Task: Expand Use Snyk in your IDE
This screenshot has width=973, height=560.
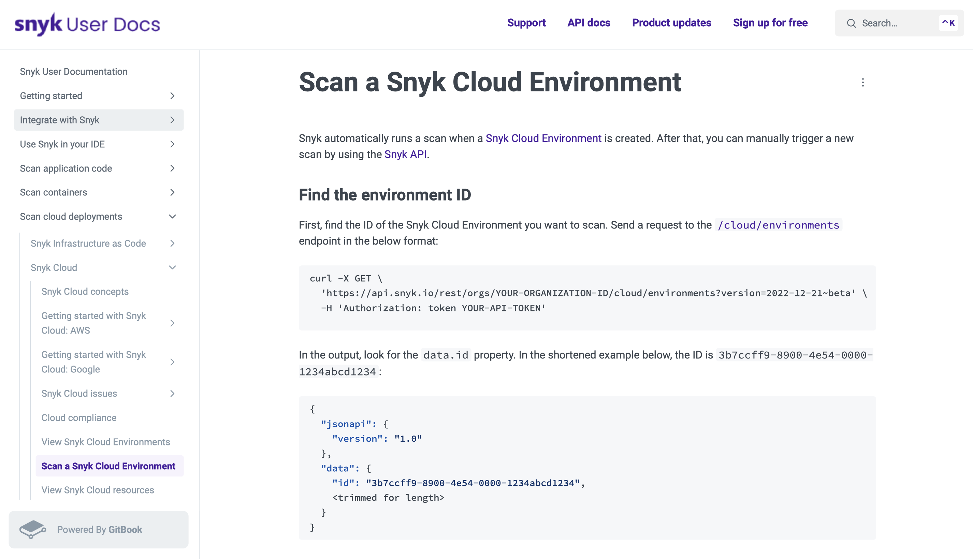Action: pos(172,144)
